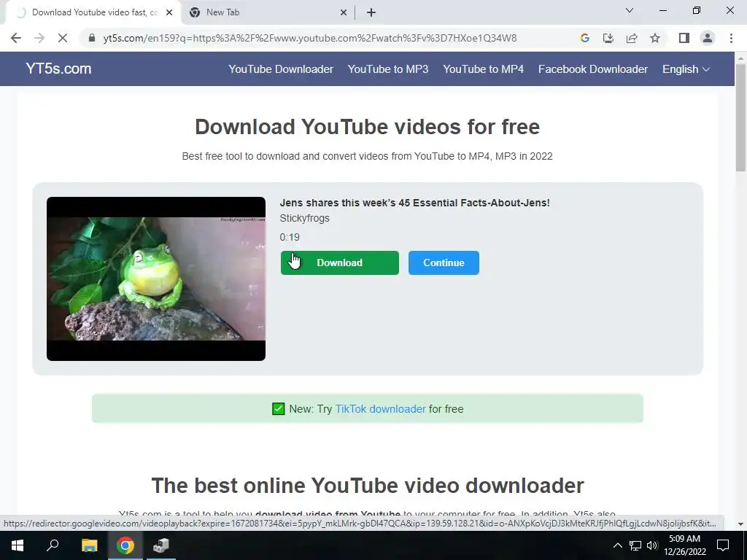View site information lock icon
747x560 pixels.
tap(92, 38)
